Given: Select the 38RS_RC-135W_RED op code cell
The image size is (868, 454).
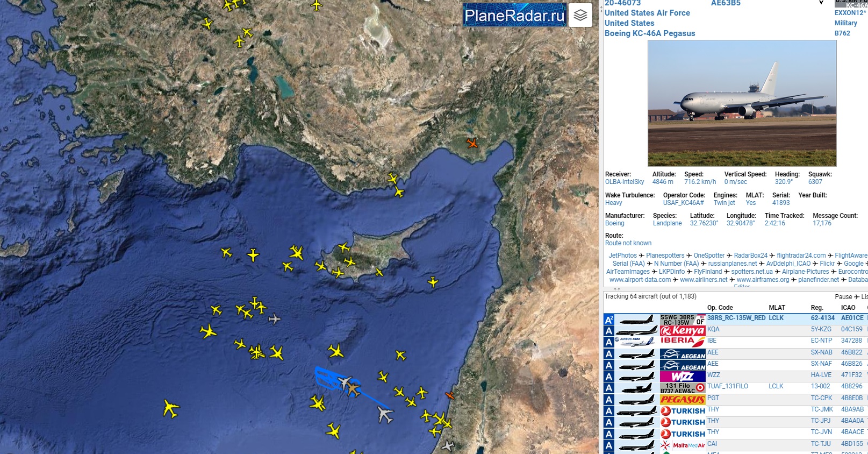Looking at the screenshot, I should click(x=736, y=318).
